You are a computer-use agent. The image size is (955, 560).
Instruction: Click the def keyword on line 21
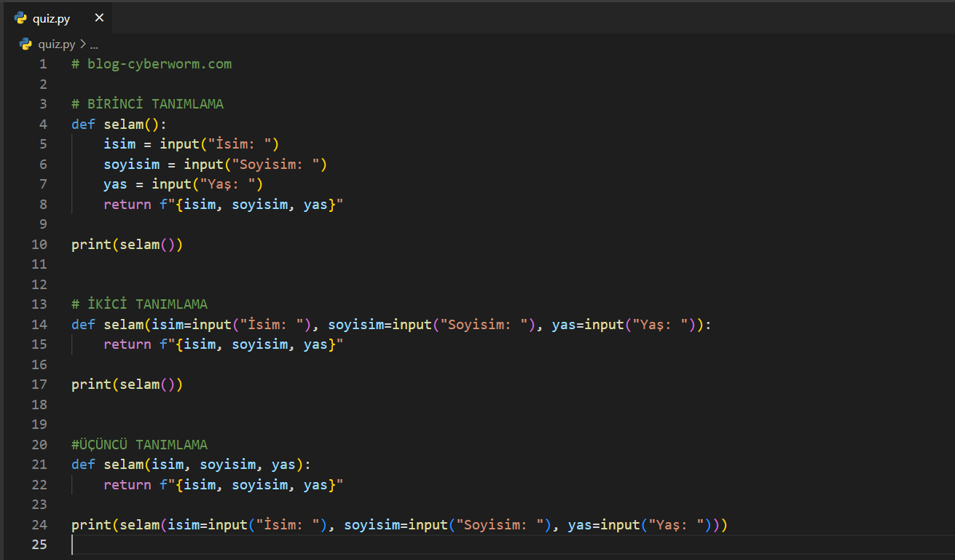(83, 465)
